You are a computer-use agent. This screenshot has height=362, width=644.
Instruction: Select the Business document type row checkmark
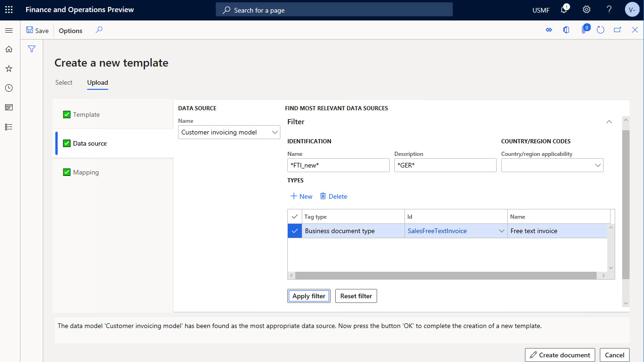[294, 230]
